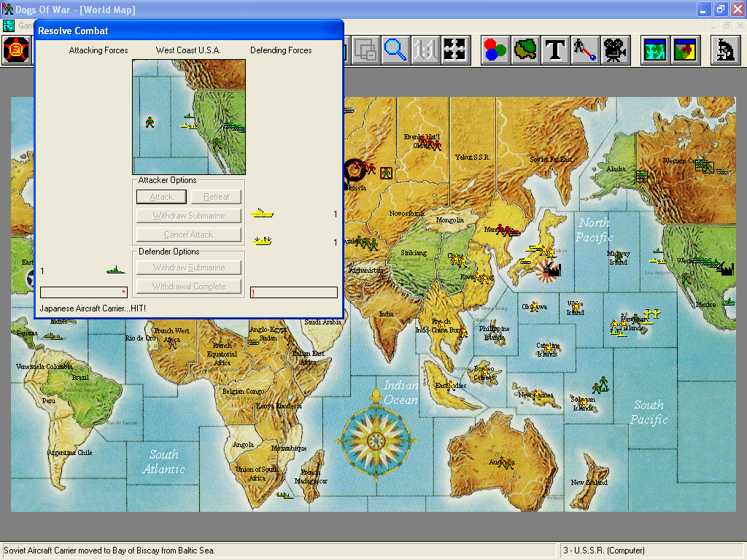Click the 1:1 actual size toolbar icon
This screenshot has height=560, width=747.
[x=425, y=50]
